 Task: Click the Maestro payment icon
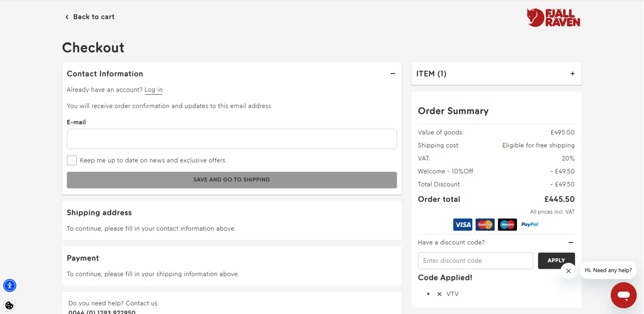coord(507,224)
